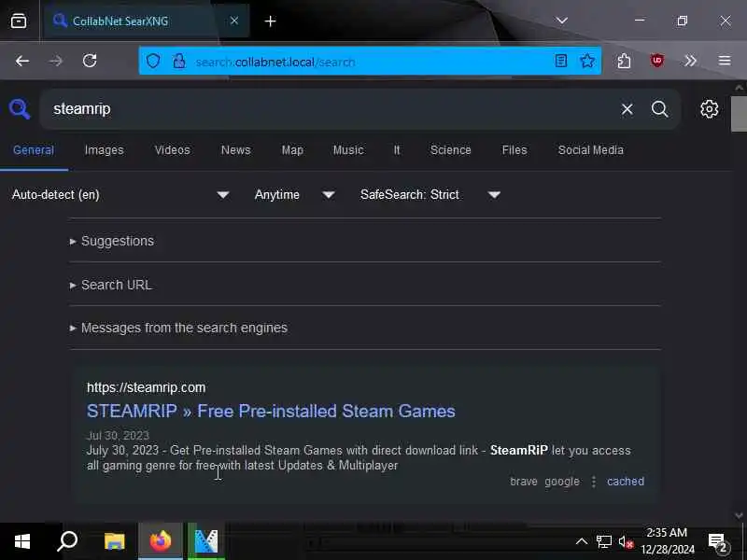
Task: Clear the steamrip search query
Action: coord(627,109)
